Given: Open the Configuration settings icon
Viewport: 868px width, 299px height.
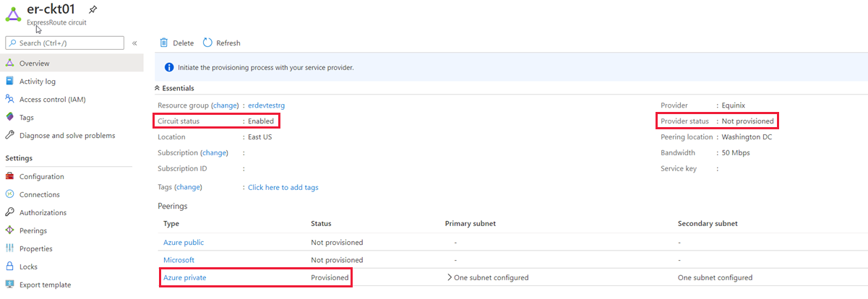Looking at the screenshot, I should coord(10,176).
